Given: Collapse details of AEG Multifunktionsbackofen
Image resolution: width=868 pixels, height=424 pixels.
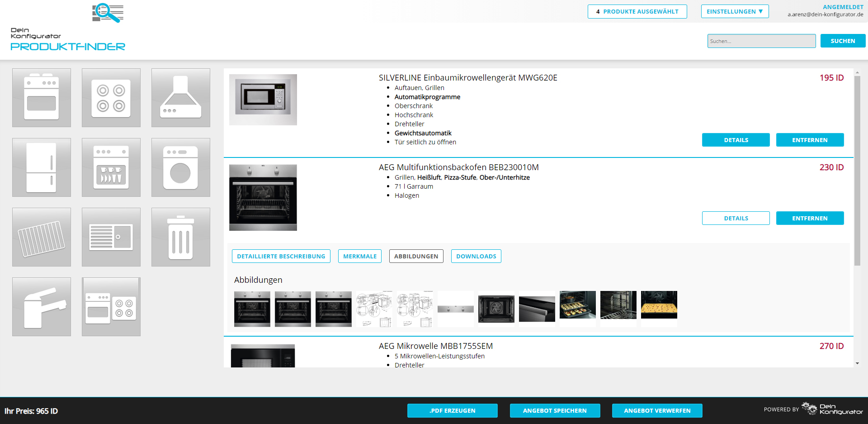Looking at the screenshot, I should (736, 218).
